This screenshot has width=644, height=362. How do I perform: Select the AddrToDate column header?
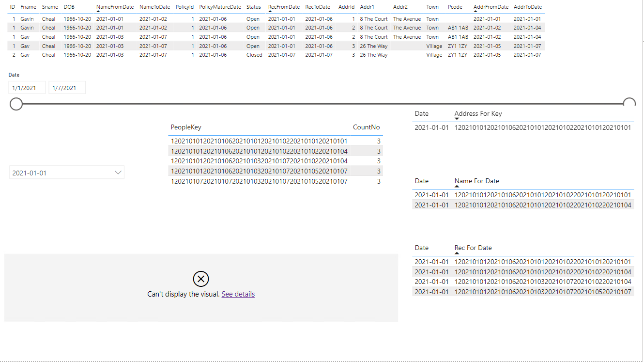(528, 7)
